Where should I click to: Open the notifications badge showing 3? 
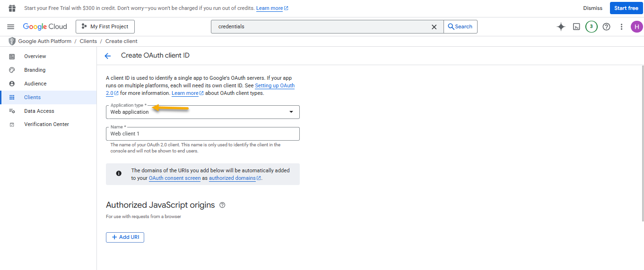tap(592, 27)
